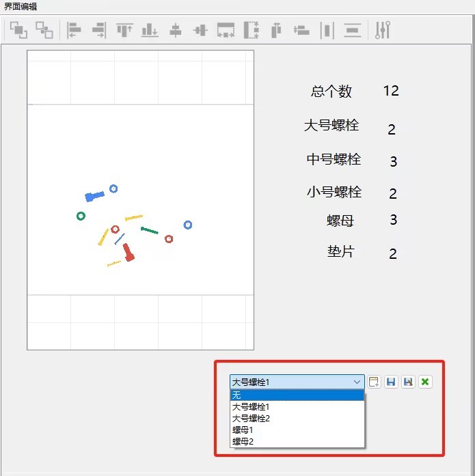475x476 pixels.
Task: Select the count value beside 小号螺栓
Action: coord(393,194)
